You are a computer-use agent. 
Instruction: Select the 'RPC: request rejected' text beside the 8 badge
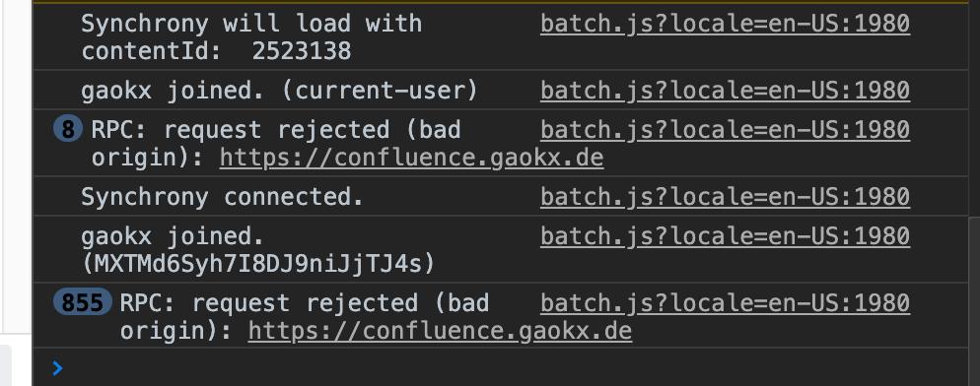click(x=241, y=130)
